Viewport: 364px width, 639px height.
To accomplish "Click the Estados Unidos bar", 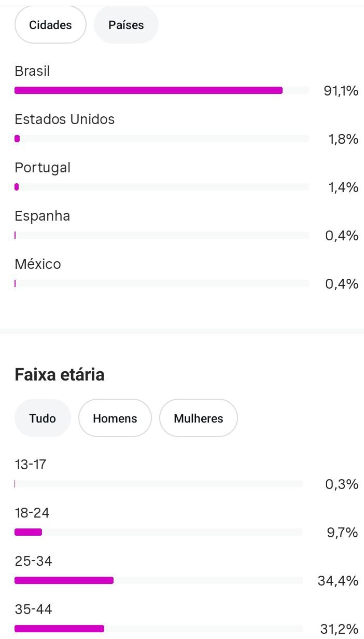I will 162,139.
